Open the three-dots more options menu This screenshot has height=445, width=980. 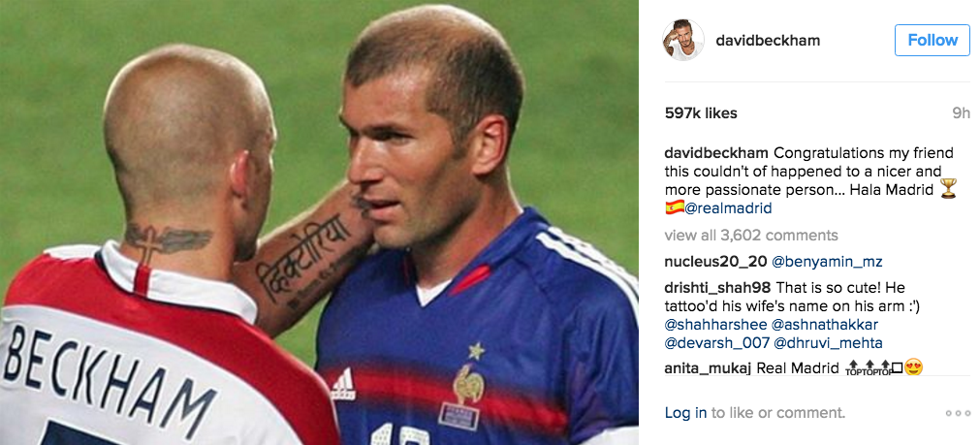(958, 413)
